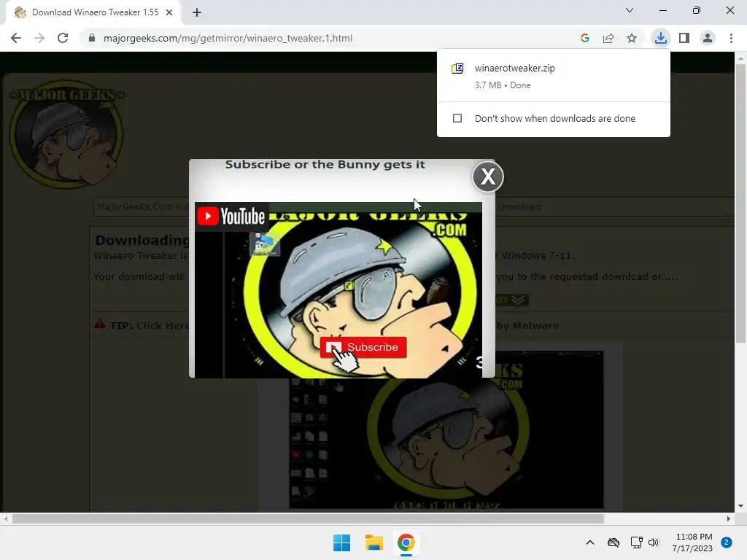Click the scroll-right arrow on the horizontal scrollbar
Viewport: 747px width, 560px height.
[729, 518]
